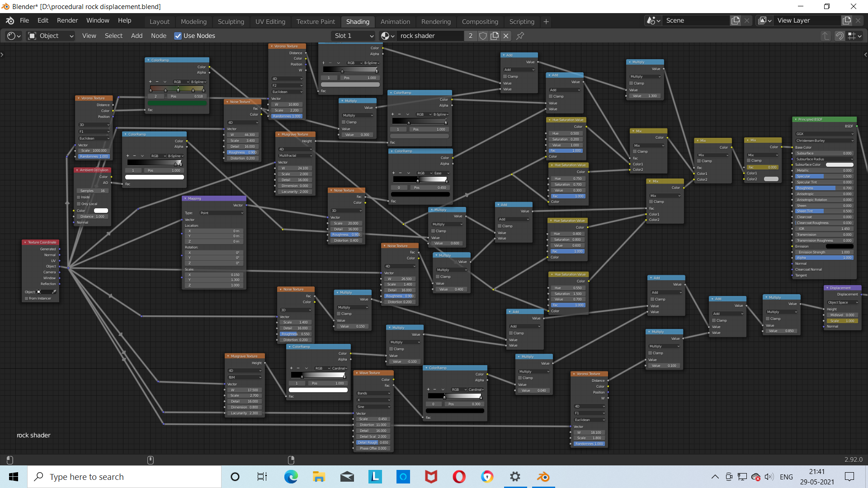
Task: Adjust the Roughness 0.700 slider in Principled BSDF
Action: (825, 188)
